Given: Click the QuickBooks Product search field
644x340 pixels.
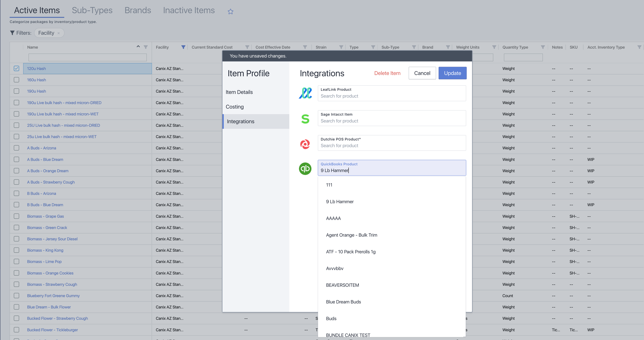Looking at the screenshot, I should 392,168.
